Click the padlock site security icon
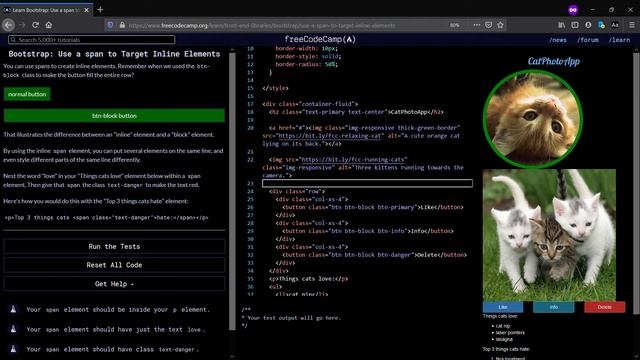The image size is (640, 360). (x=122, y=25)
